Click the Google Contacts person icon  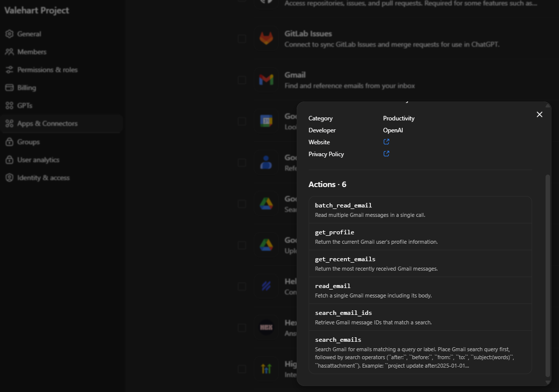(266, 162)
